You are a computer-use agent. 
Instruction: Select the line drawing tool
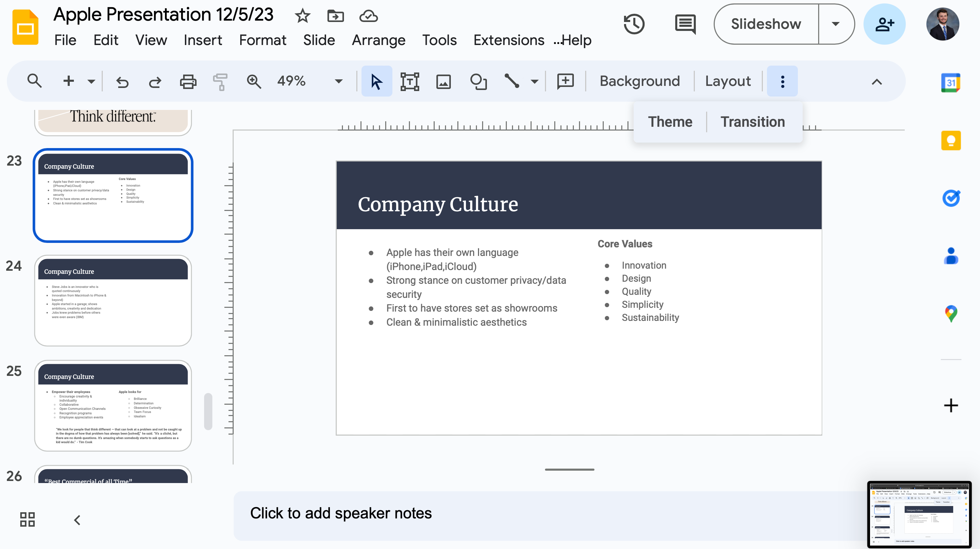(512, 81)
